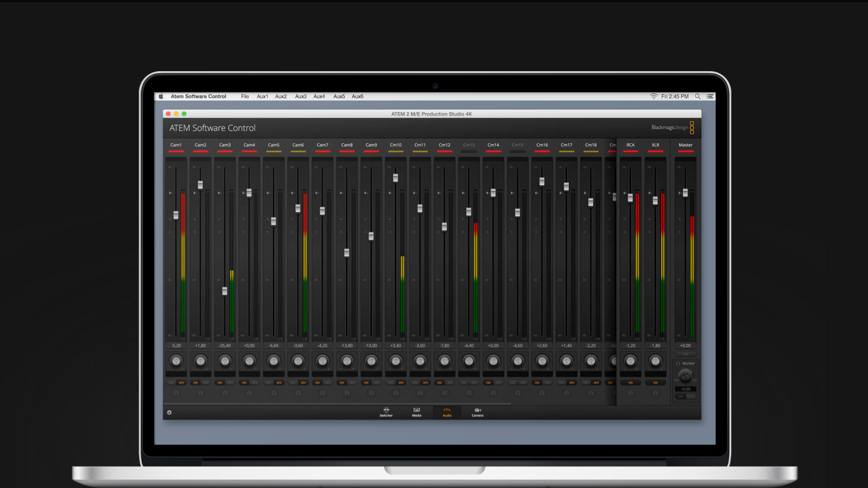Switch to the Switcher page icon
Screen dimensions: 868x488
pyautogui.click(x=385, y=412)
